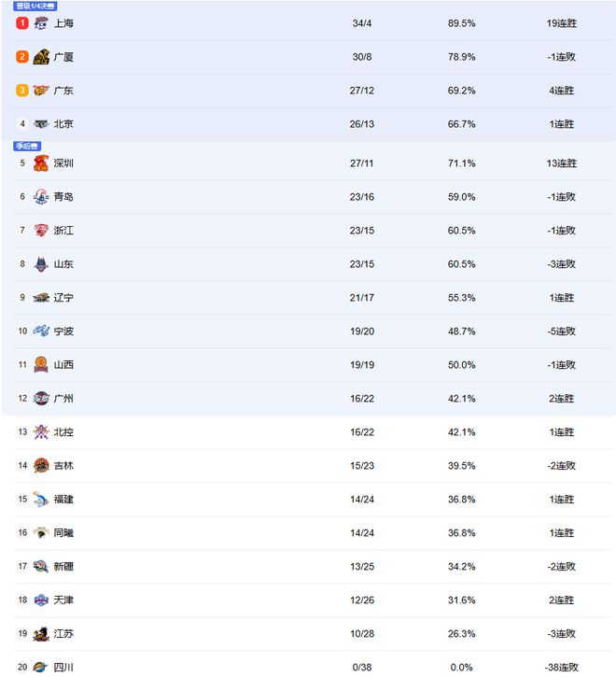
Task: Click the 四川 team logo
Action: (40, 667)
